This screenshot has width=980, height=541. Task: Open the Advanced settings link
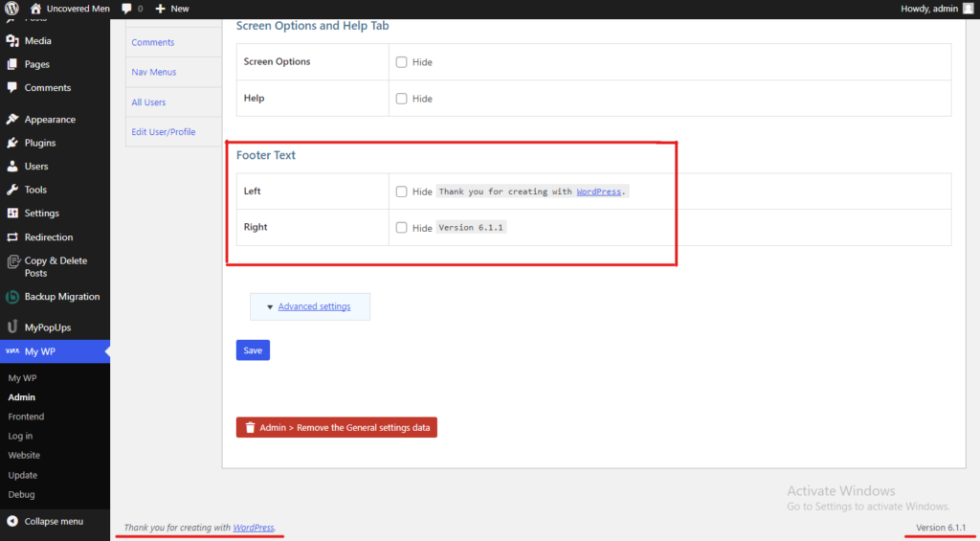[314, 306]
